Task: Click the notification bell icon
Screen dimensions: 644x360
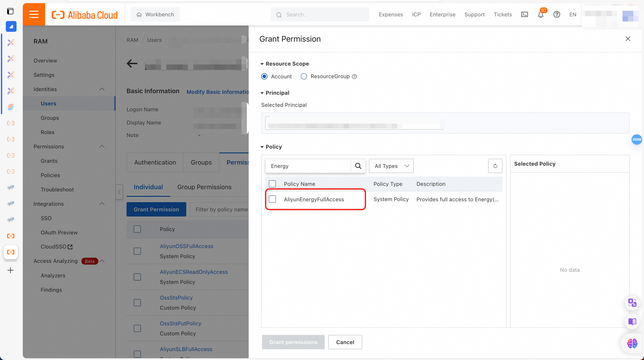Action: tap(540, 15)
